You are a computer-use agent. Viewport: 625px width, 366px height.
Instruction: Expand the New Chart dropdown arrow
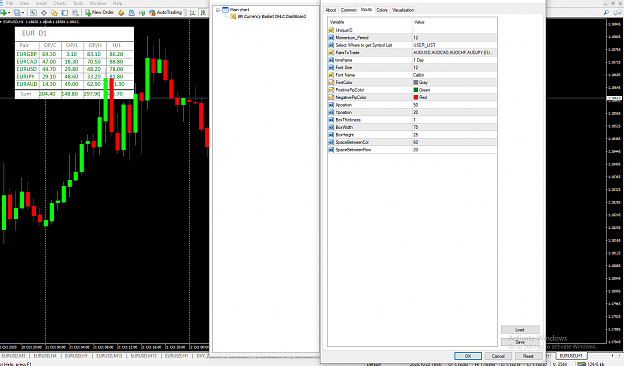pos(9,13)
